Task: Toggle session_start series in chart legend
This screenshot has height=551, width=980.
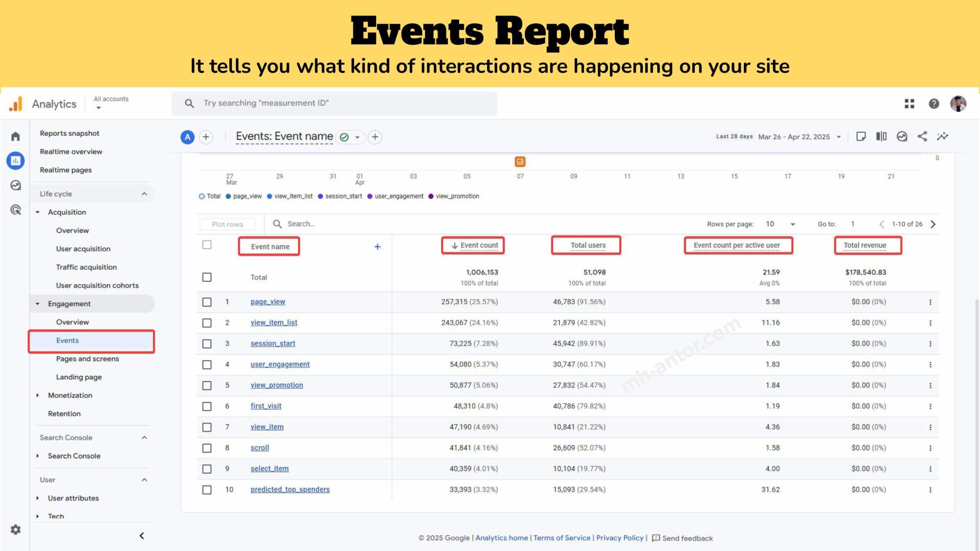Action: click(340, 196)
